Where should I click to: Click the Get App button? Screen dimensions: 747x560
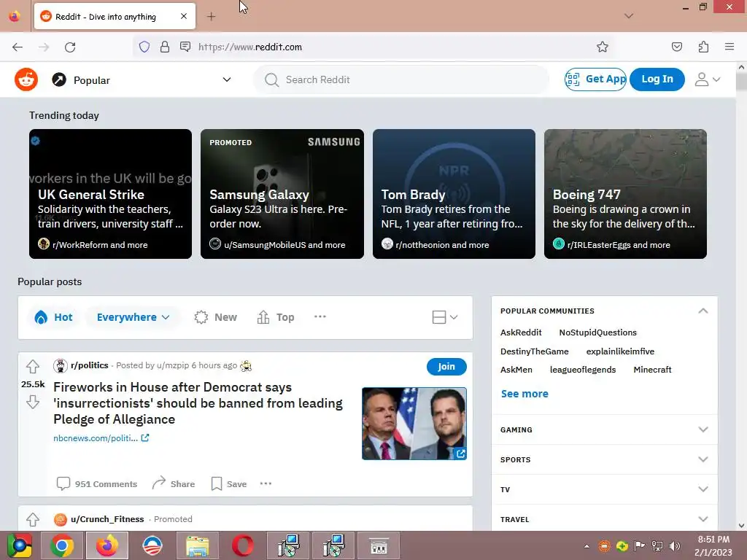(x=595, y=79)
